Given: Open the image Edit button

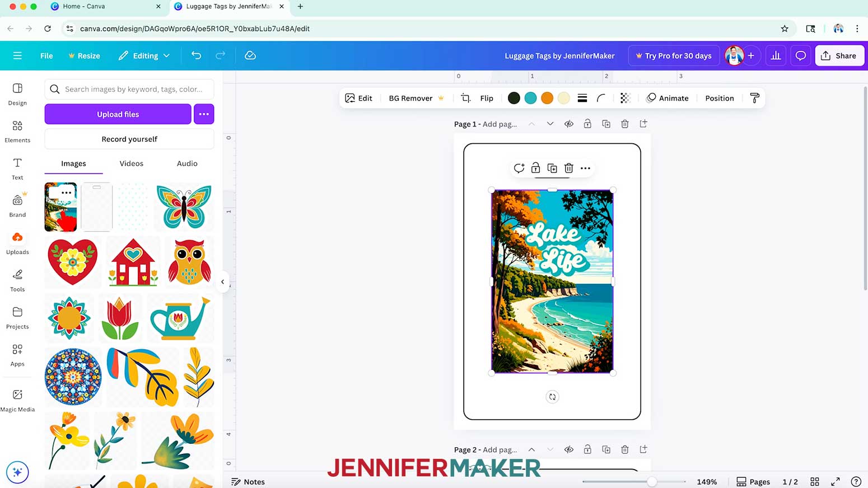Looking at the screenshot, I should click(x=359, y=98).
